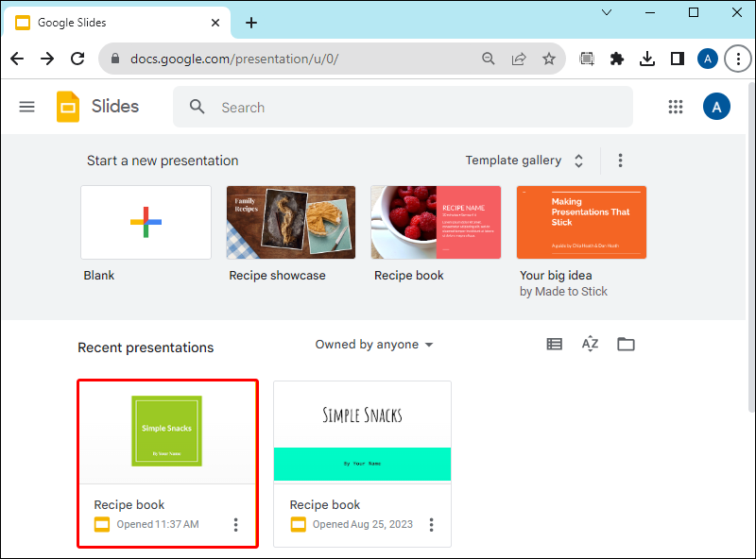Go forward in browser history
This screenshot has height=559, width=756.
coord(47,59)
